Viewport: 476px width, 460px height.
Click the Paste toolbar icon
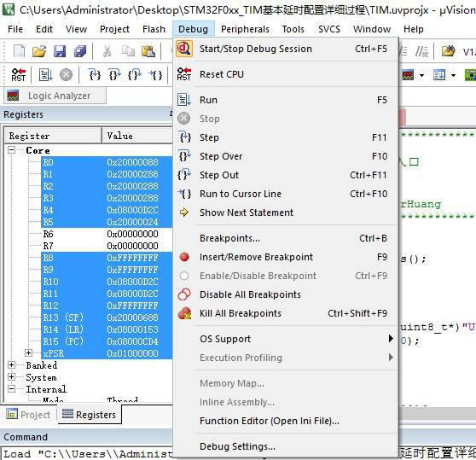click(x=148, y=51)
